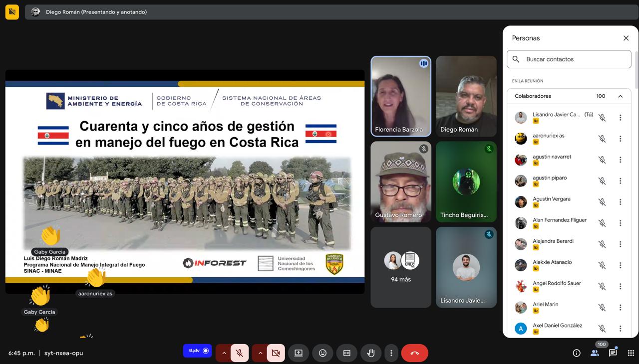Image resolution: width=639 pixels, height=364 pixels.
Task: Toggle the camera on/off button
Action: (x=276, y=353)
